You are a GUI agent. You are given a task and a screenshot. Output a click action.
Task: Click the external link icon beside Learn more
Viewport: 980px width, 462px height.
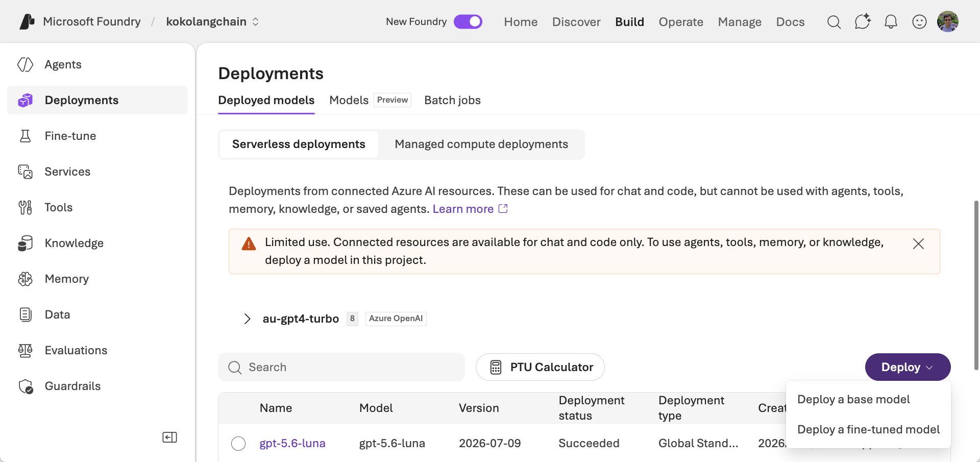click(503, 208)
